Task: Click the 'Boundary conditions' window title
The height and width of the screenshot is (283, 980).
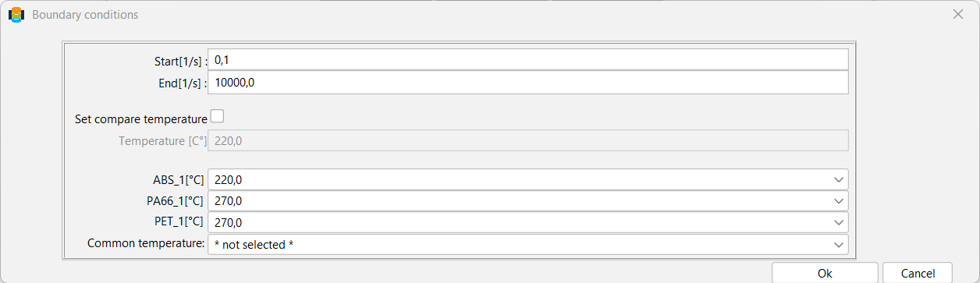Action: (85, 15)
